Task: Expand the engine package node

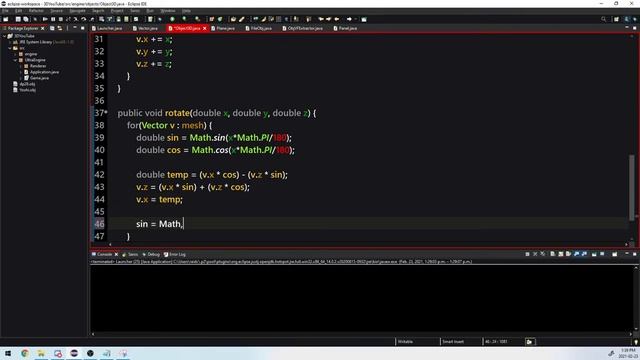Action: [x=15, y=54]
